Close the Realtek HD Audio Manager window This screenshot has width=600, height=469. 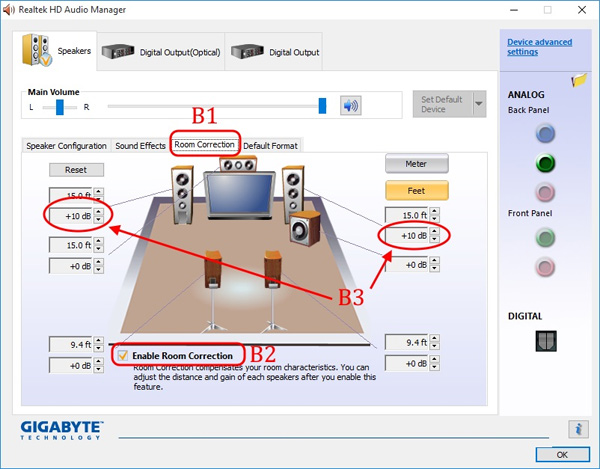(582, 10)
